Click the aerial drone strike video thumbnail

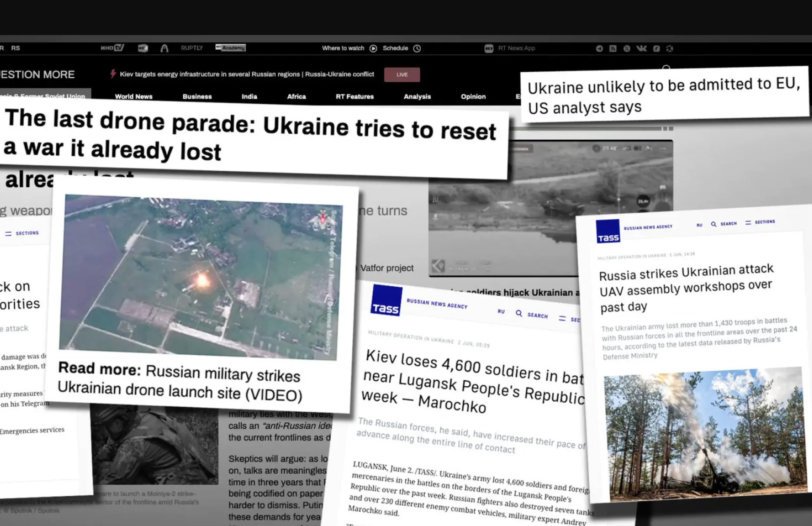[x=200, y=277]
